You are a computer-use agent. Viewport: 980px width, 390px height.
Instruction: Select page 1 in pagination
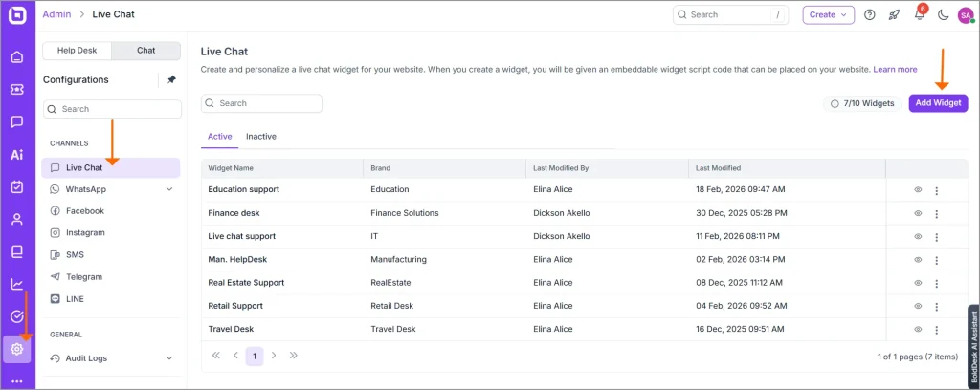pos(255,357)
